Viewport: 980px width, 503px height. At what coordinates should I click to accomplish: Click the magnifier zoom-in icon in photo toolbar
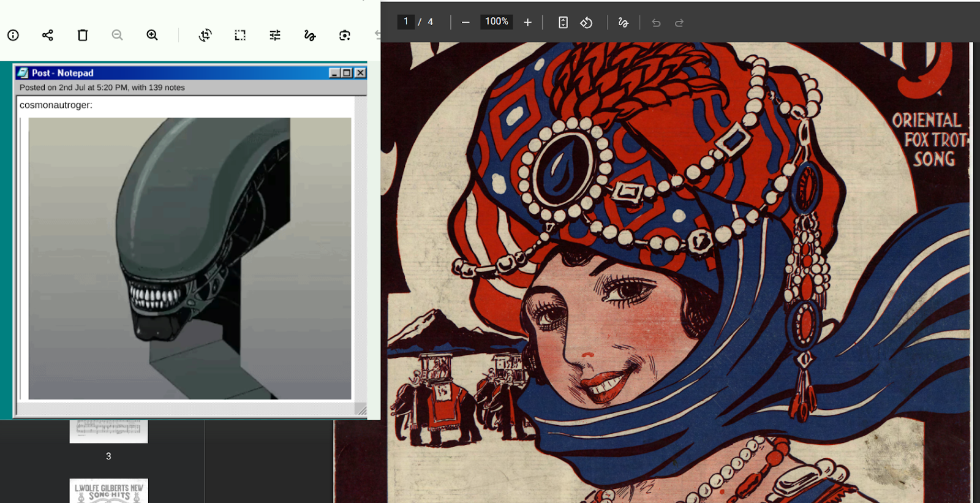point(153,35)
